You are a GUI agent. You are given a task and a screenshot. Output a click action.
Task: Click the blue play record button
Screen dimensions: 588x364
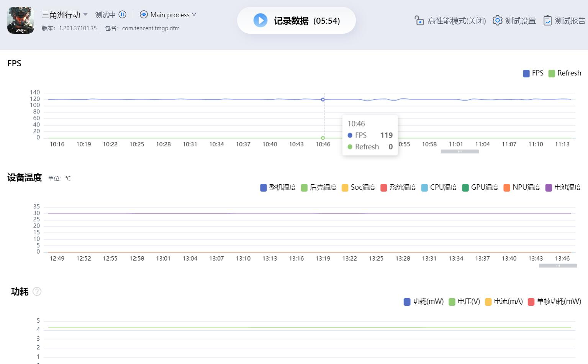pos(260,20)
